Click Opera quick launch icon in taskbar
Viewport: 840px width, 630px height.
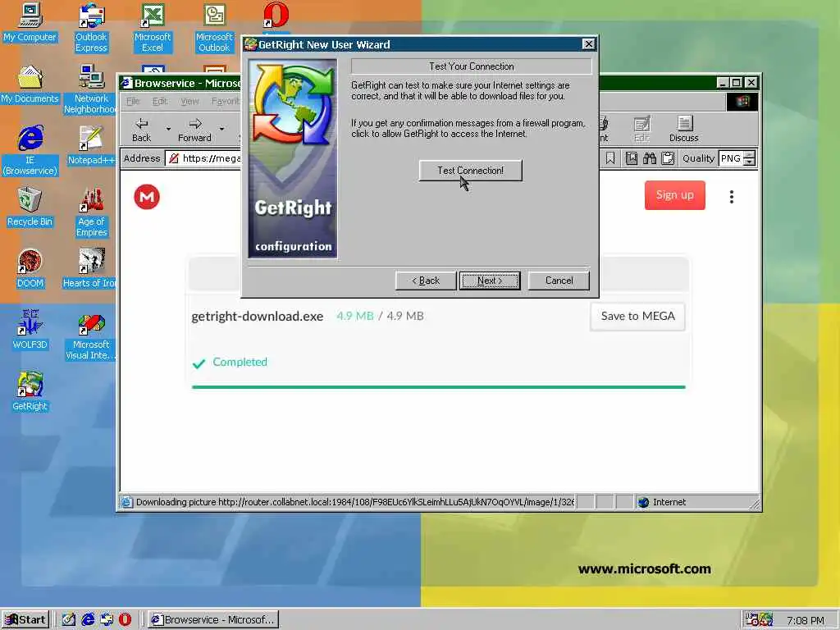coord(125,619)
